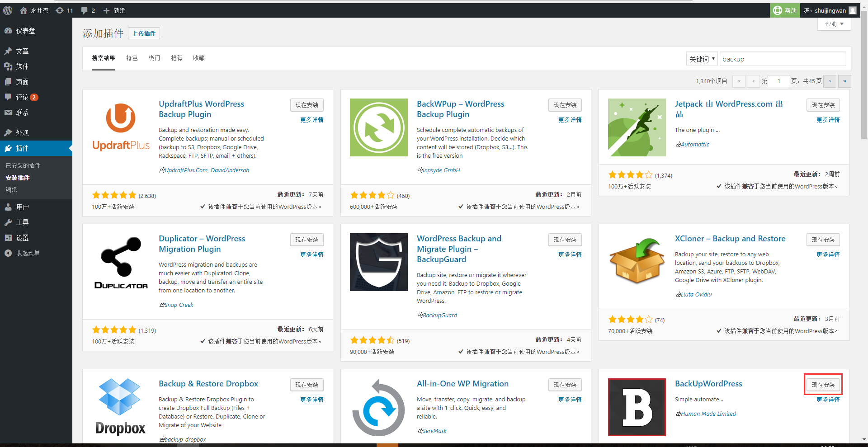Open the WordPress logo menu
Screen dimensions: 868x447
pyautogui.click(x=8, y=10)
